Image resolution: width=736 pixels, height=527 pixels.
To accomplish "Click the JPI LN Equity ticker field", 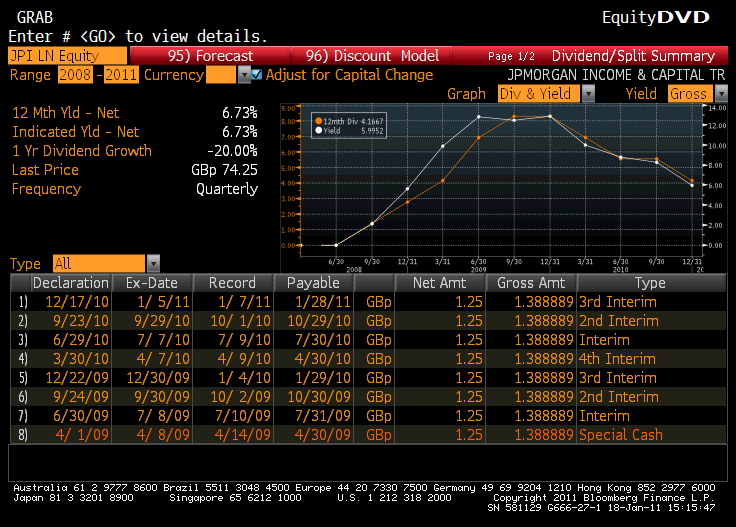I will 67,56.
